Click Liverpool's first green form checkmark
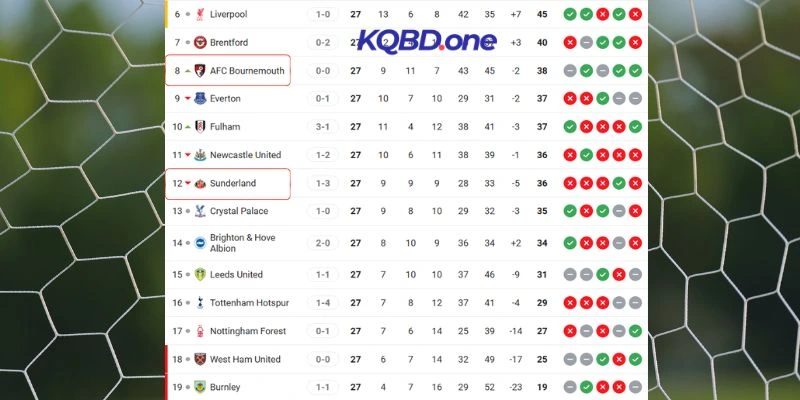This screenshot has height=400, width=800. coord(569,15)
